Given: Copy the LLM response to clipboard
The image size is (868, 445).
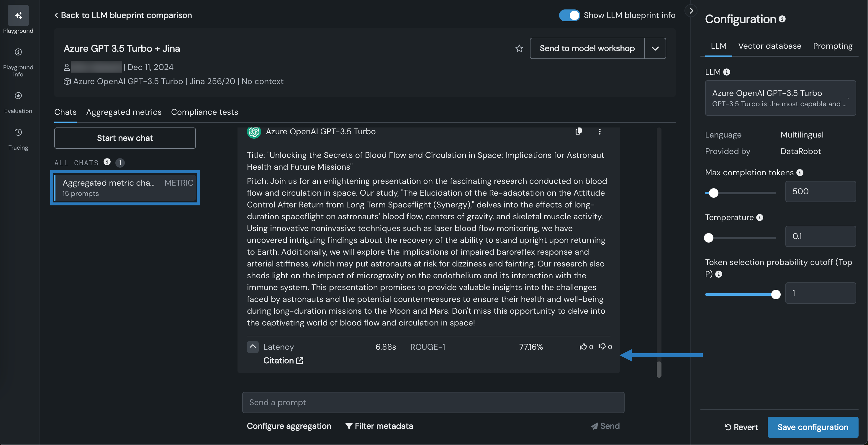Looking at the screenshot, I should 579,131.
